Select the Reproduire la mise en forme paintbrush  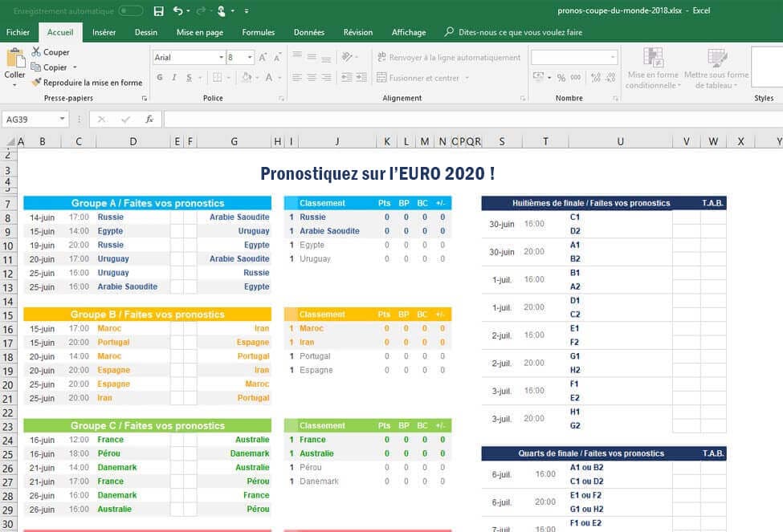tap(36, 83)
